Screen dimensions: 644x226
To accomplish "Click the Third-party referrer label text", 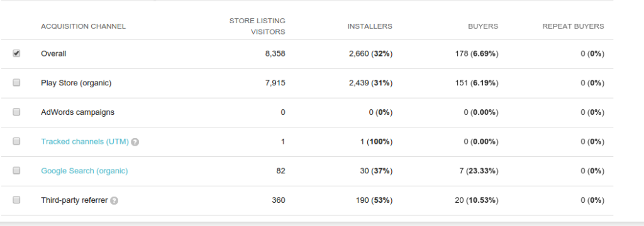I will pos(74,200).
